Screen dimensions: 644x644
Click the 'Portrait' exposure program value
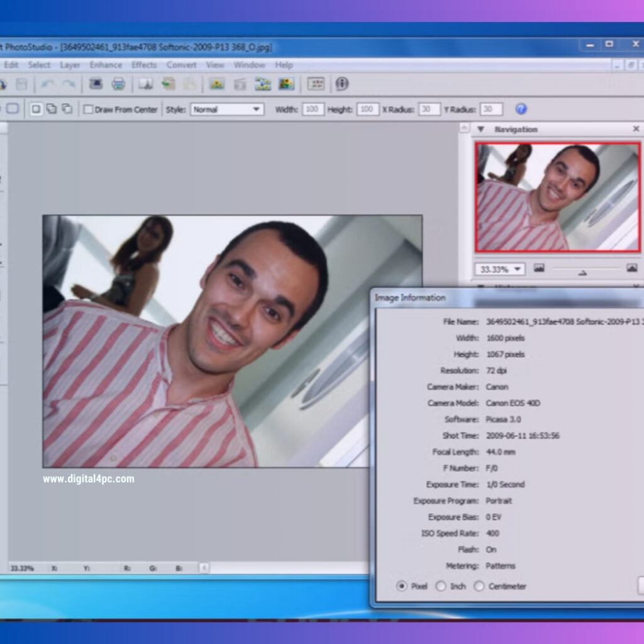coord(499,501)
